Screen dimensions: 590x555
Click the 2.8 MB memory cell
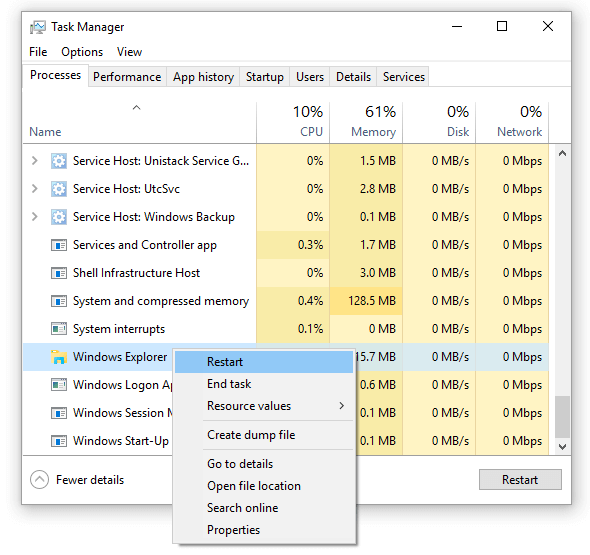[366, 189]
